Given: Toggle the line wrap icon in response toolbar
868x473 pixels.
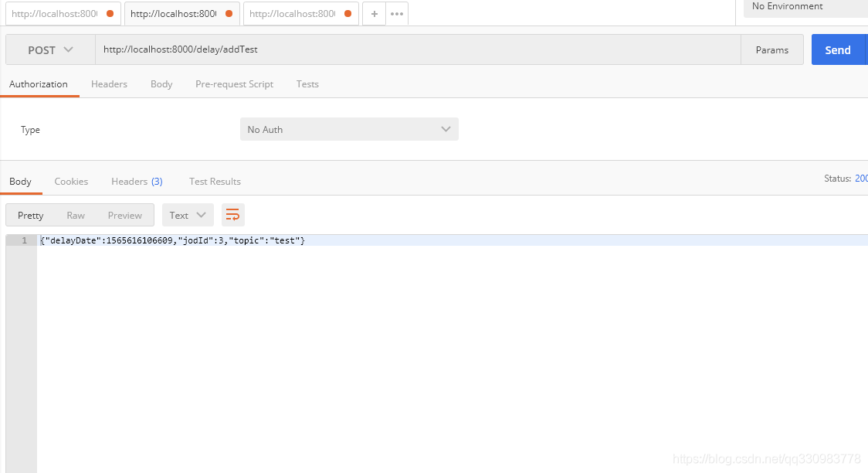Looking at the screenshot, I should pyautogui.click(x=233, y=215).
